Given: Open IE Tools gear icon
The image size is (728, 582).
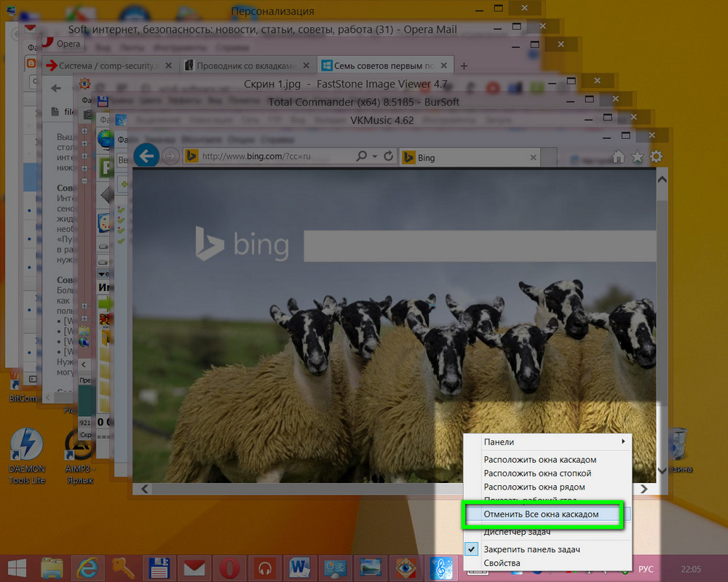Looking at the screenshot, I should coord(656,157).
